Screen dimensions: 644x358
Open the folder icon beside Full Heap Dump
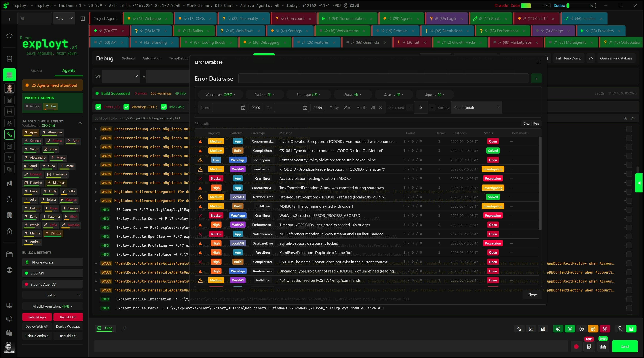(591, 58)
